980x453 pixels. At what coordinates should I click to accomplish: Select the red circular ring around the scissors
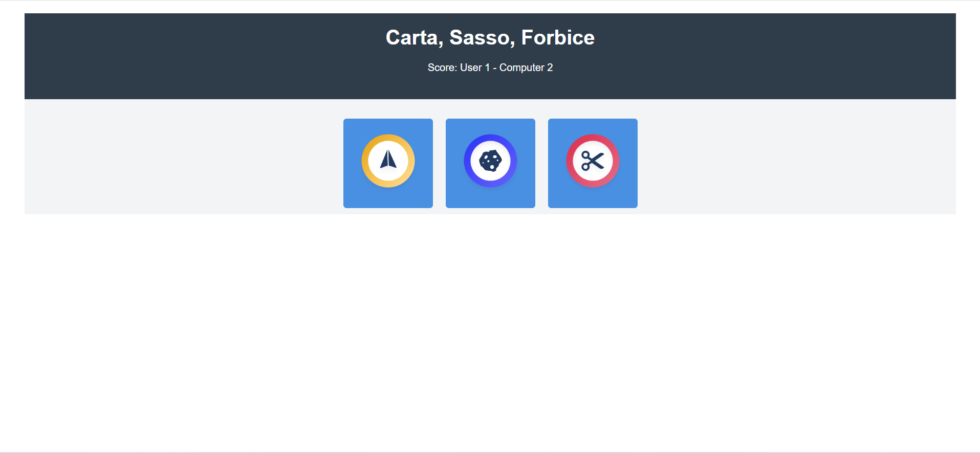(x=592, y=138)
